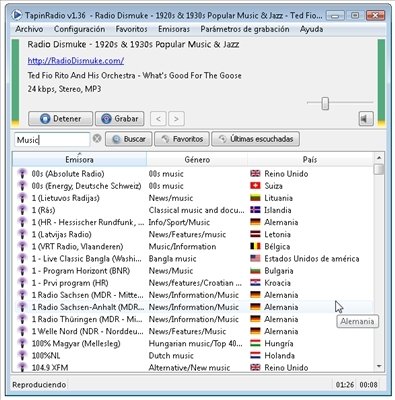The width and height of the screenshot is (395, 400).
Task: Start recording with Grabar button
Action: [x=120, y=119]
